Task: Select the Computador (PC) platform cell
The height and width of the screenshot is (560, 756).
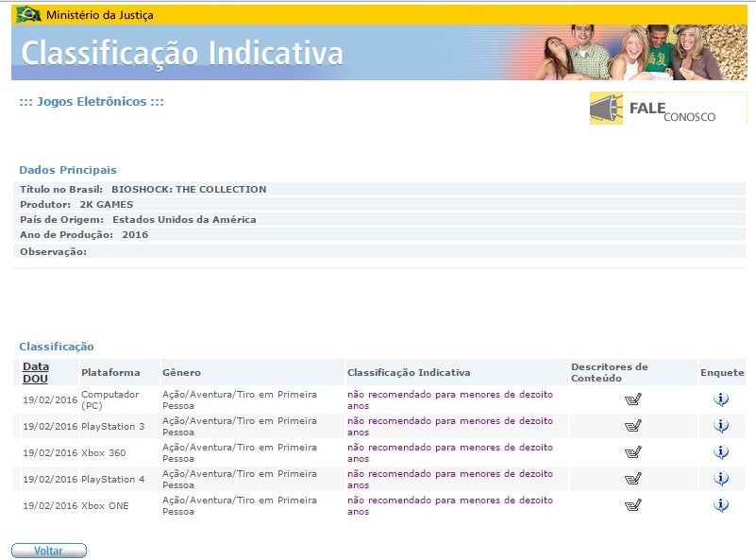Action: tap(109, 399)
